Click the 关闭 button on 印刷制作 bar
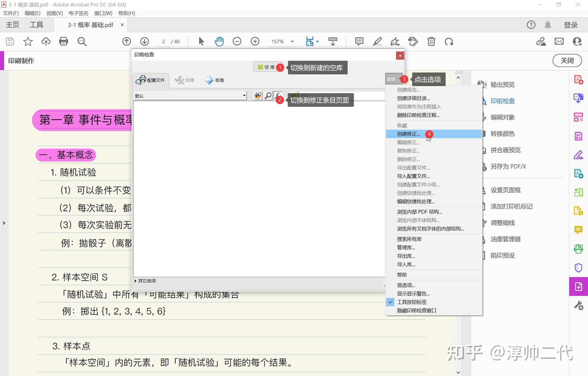The image size is (588, 376). click(x=567, y=60)
